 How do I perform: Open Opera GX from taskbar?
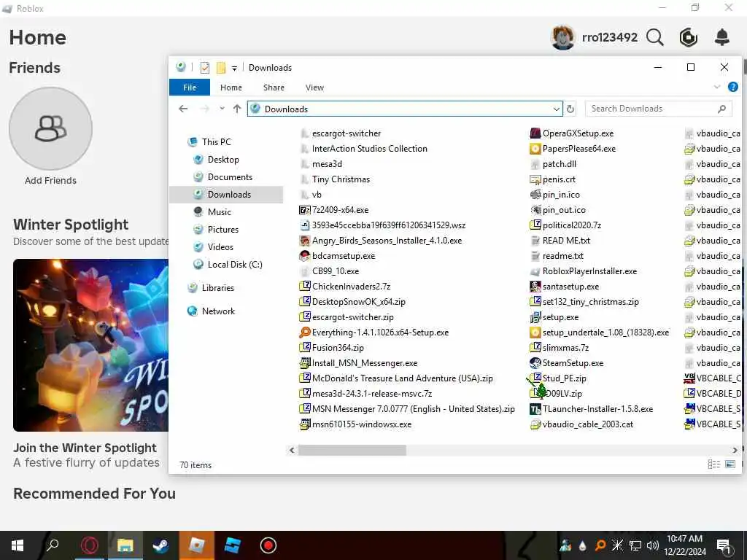coord(89,545)
